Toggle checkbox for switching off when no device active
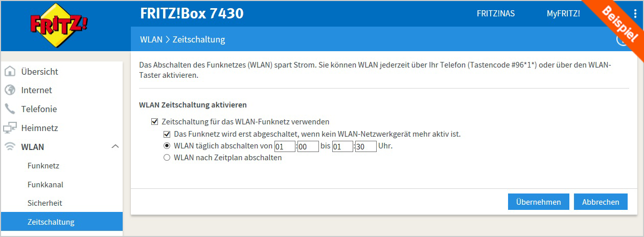 167,134
